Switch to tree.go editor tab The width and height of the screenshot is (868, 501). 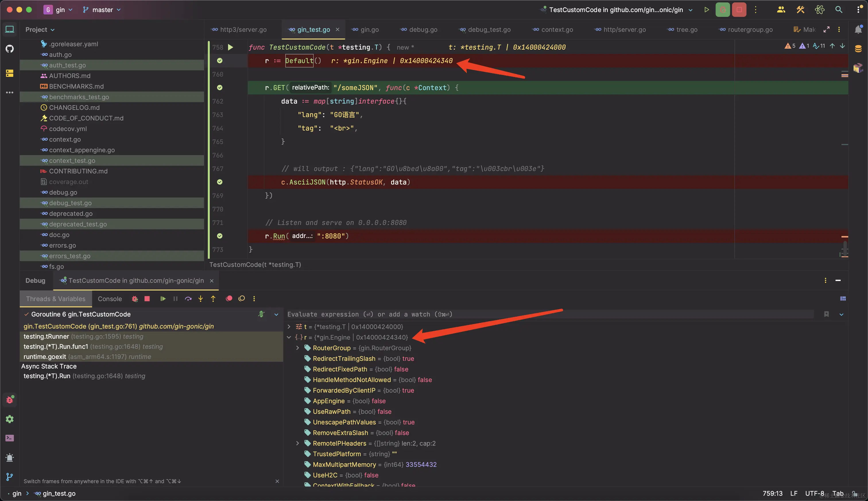coord(682,30)
